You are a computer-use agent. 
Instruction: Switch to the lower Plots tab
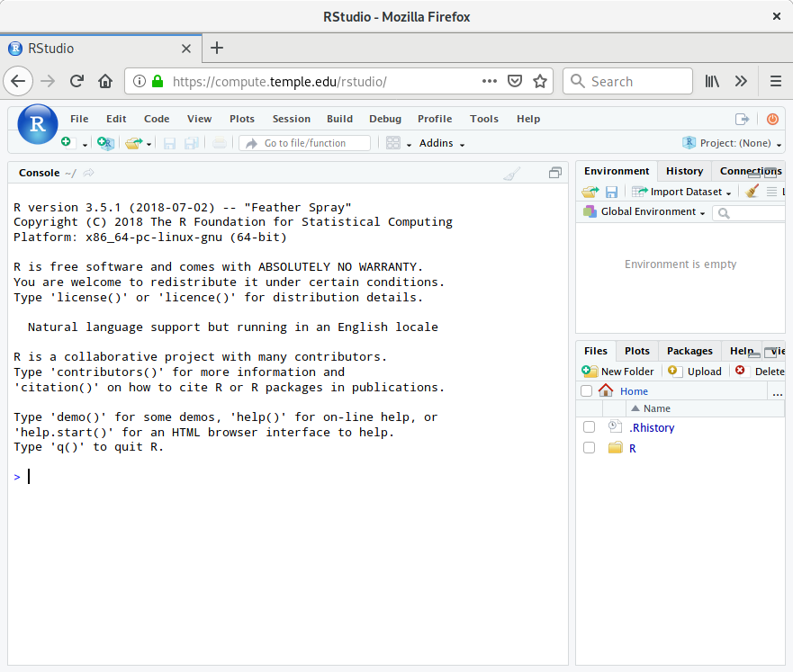(636, 351)
